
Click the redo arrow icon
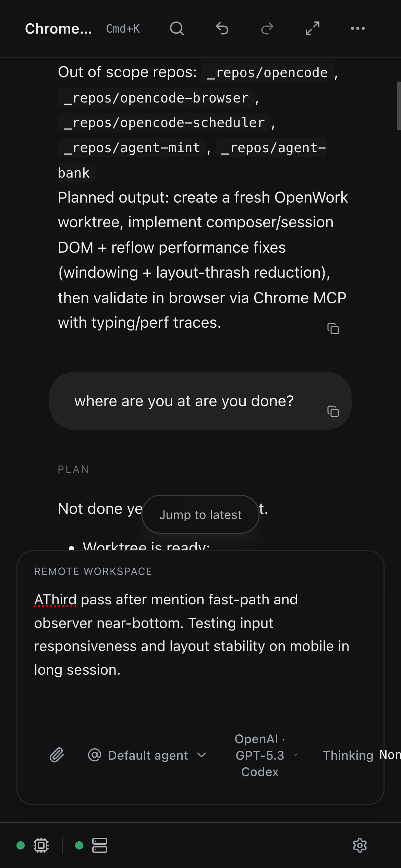(267, 28)
